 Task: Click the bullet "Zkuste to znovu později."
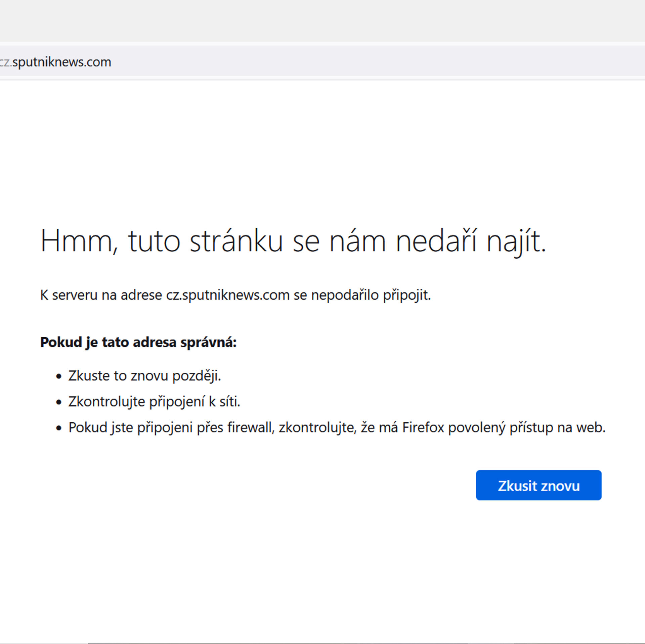144,376
